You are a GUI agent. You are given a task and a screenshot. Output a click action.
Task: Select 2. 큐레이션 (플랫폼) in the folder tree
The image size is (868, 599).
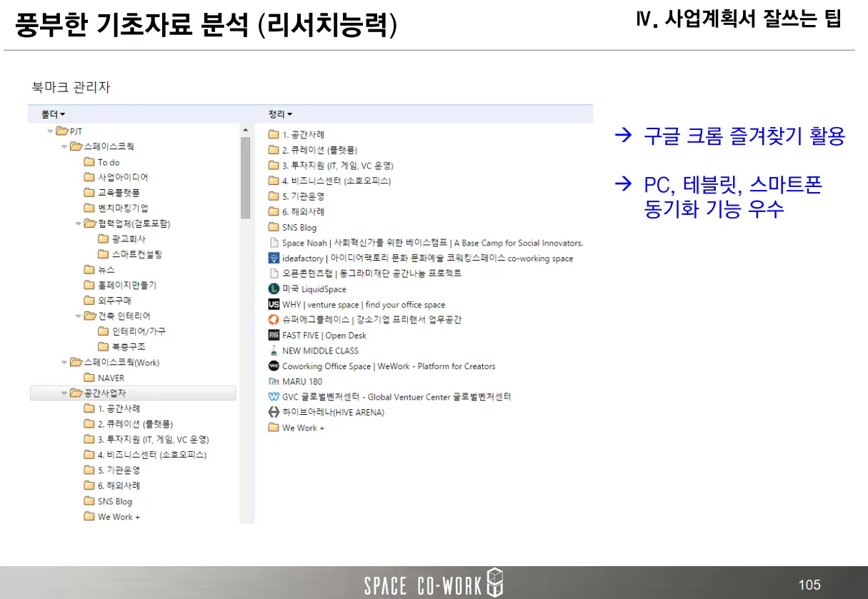pos(135,424)
